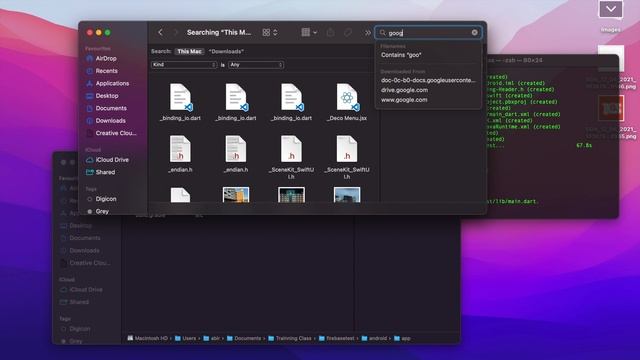The height and width of the screenshot is (360, 640).
Task: Select the Digicon tag in front sidebar
Action: click(x=106, y=199)
